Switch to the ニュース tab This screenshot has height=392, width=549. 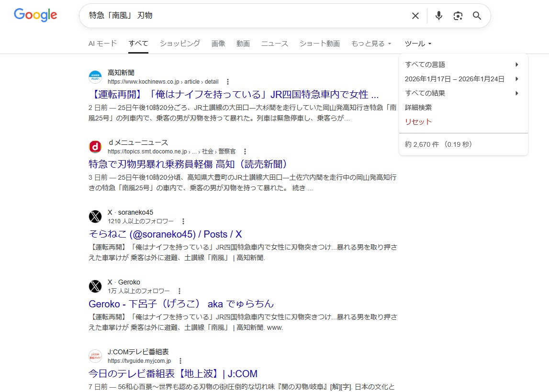(274, 44)
